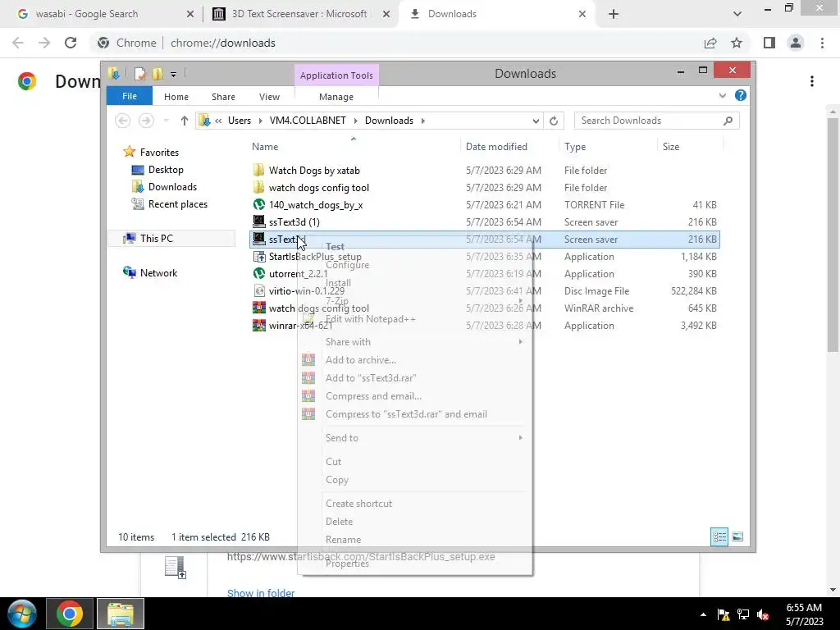The image size is (840, 630).
Task: Click the Chrome taskbar icon
Action: click(x=70, y=614)
